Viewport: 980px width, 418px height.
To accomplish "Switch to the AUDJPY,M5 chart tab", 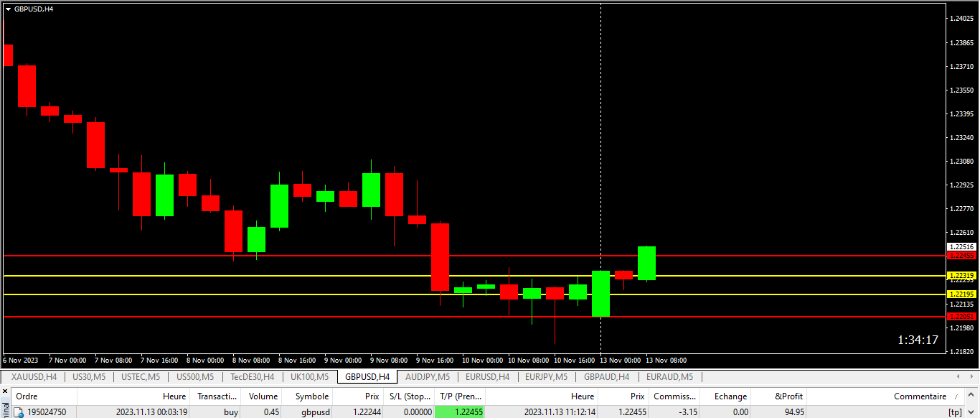I will [x=428, y=376].
